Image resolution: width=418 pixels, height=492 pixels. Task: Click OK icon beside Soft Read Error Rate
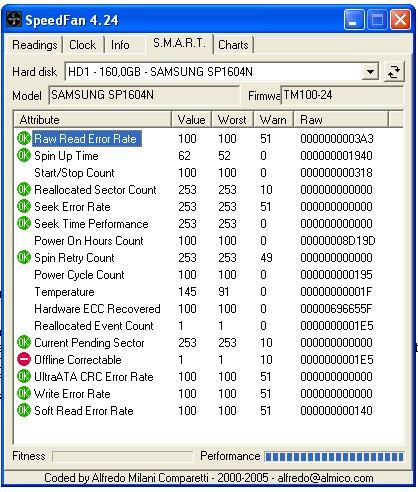coord(24,410)
